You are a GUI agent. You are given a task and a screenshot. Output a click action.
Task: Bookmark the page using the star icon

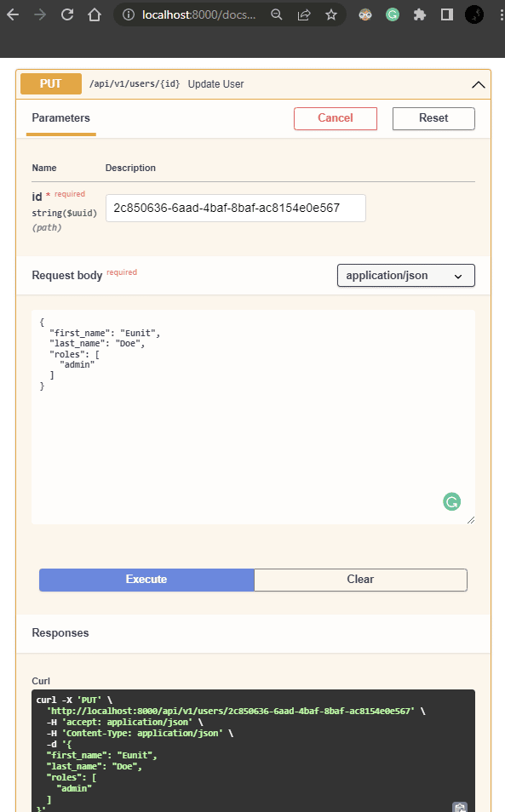(x=331, y=14)
